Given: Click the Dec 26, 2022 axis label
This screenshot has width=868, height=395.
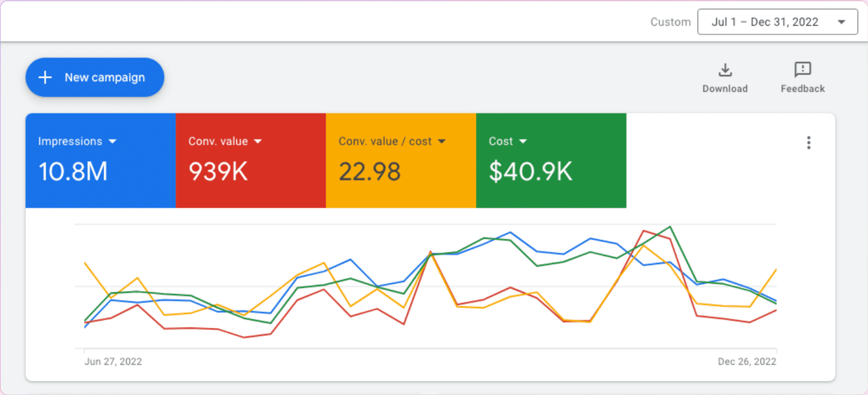Looking at the screenshot, I should coord(747,361).
